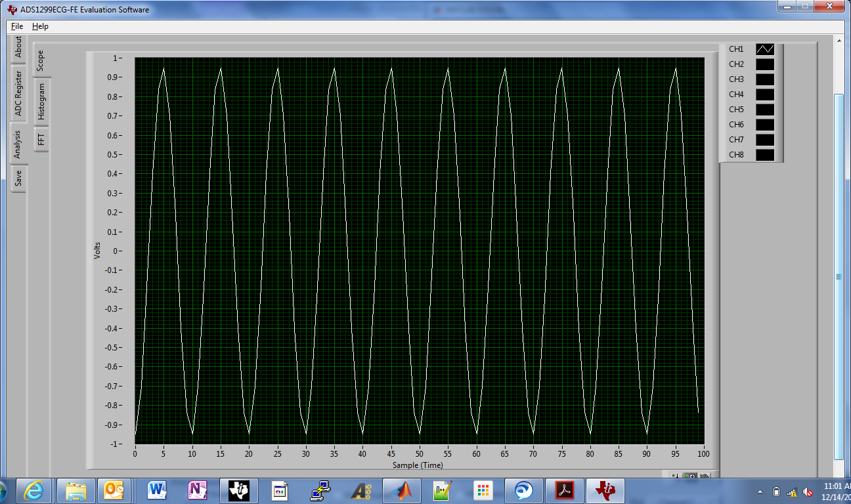Switch to the ADC Register tab
The height and width of the screenshot is (504, 851).
click(18, 93)
